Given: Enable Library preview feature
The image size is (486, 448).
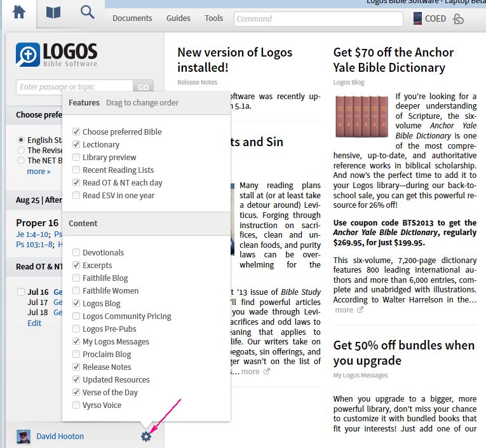Looking at the screenshot, I should 76,157.
